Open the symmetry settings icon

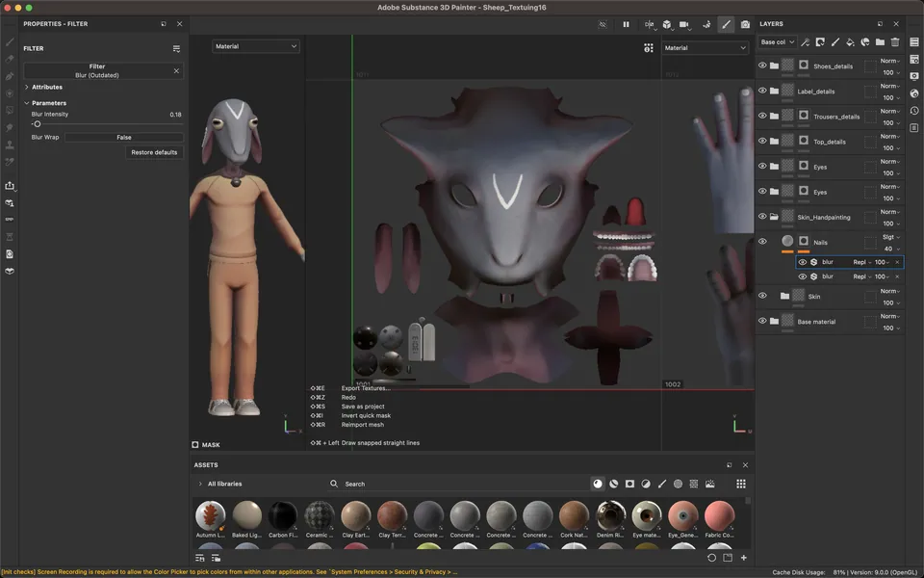tap(650, 24)
